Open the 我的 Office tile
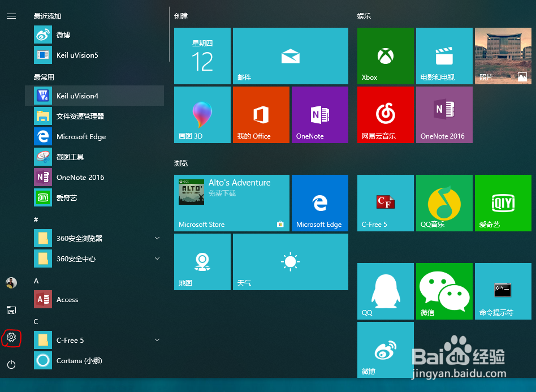The image size is (536, 392). coord(261,115)
